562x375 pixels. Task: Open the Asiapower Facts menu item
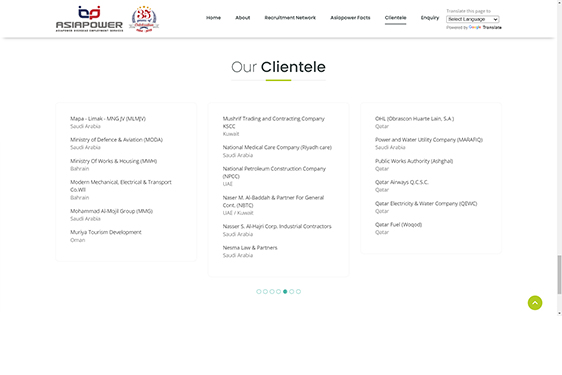pos(350,18)
